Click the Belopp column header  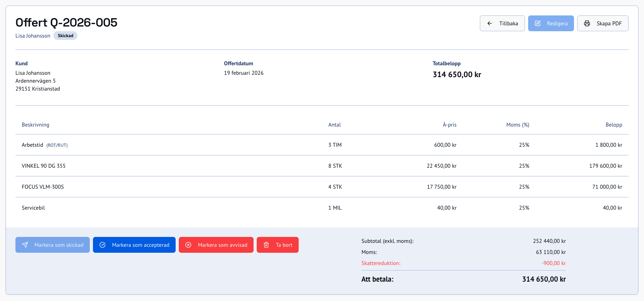(x=614, y=125)
